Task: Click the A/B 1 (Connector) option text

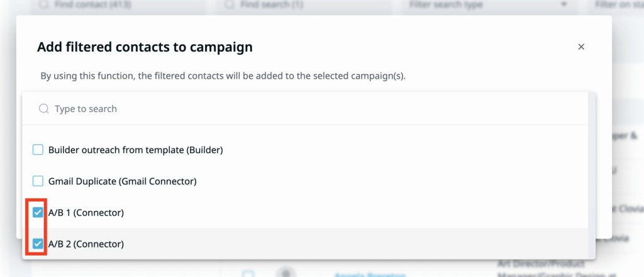Action: point(86,213)
